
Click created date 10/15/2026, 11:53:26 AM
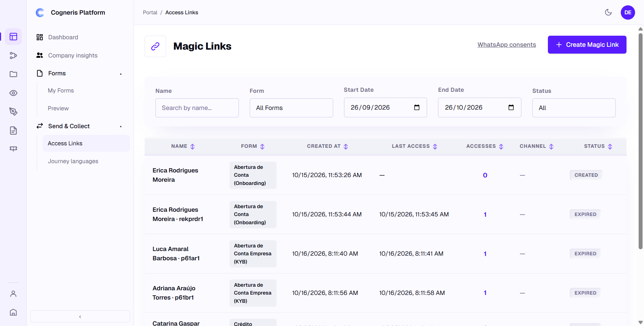[327, 175]
